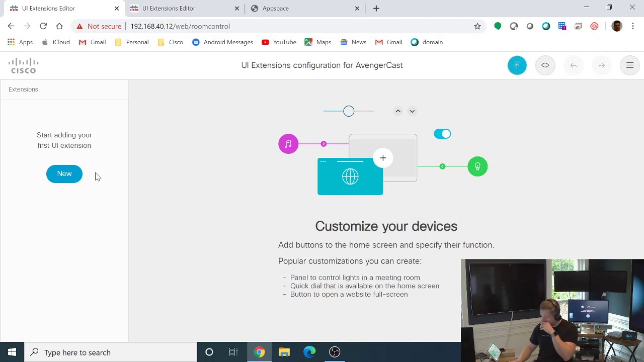The height and width of the screenshot is (362, 644).
Task: Click the green Hangouts extension icon
Action: 498,26
